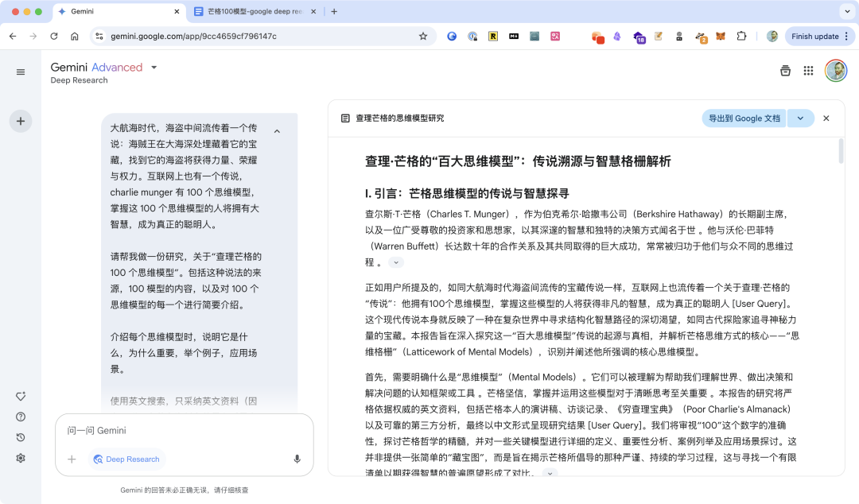Screen dimensions: 859x504
Task: Open Chrome extensions puzzle icon
Action: [x=741, y=36]
